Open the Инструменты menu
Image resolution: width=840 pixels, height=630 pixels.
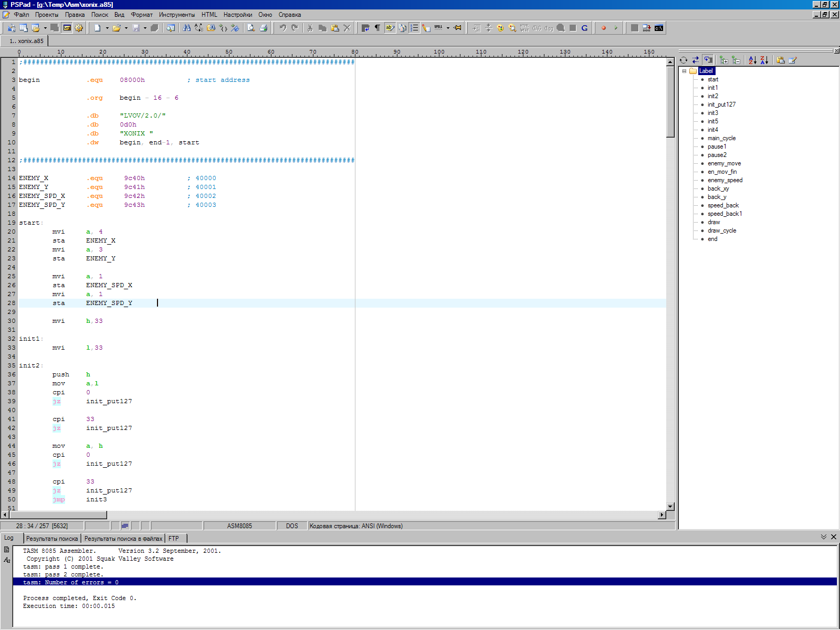tap(176, 15)
